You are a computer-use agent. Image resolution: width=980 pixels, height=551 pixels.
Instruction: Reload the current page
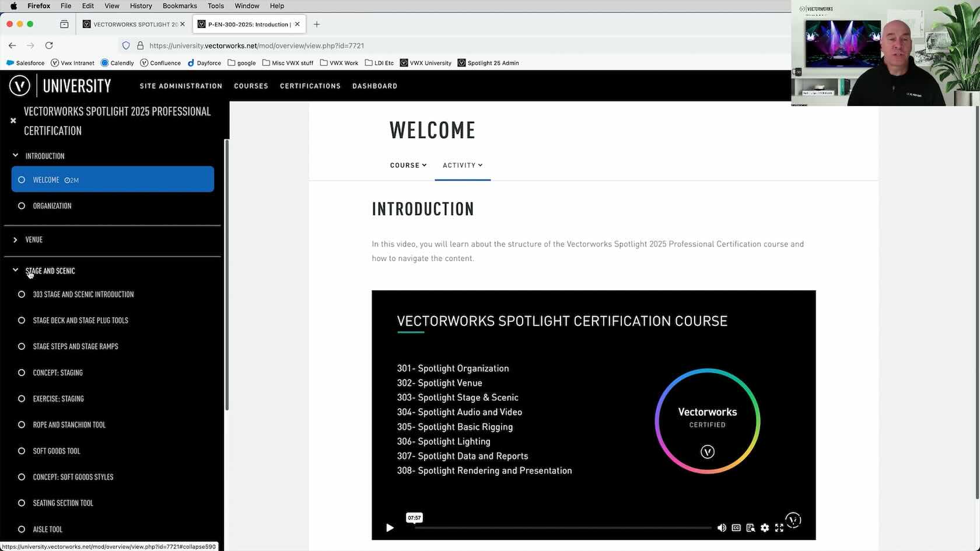coord(49,45)
